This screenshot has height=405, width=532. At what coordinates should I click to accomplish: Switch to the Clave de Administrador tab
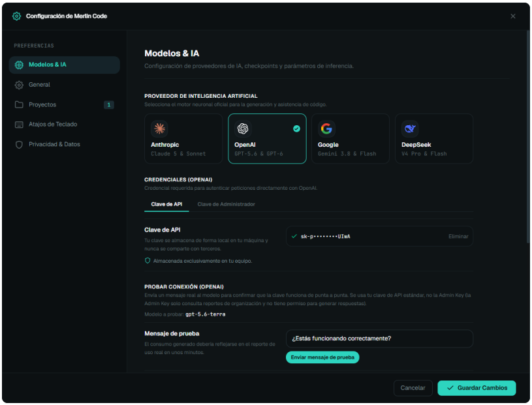coord(227,204)
